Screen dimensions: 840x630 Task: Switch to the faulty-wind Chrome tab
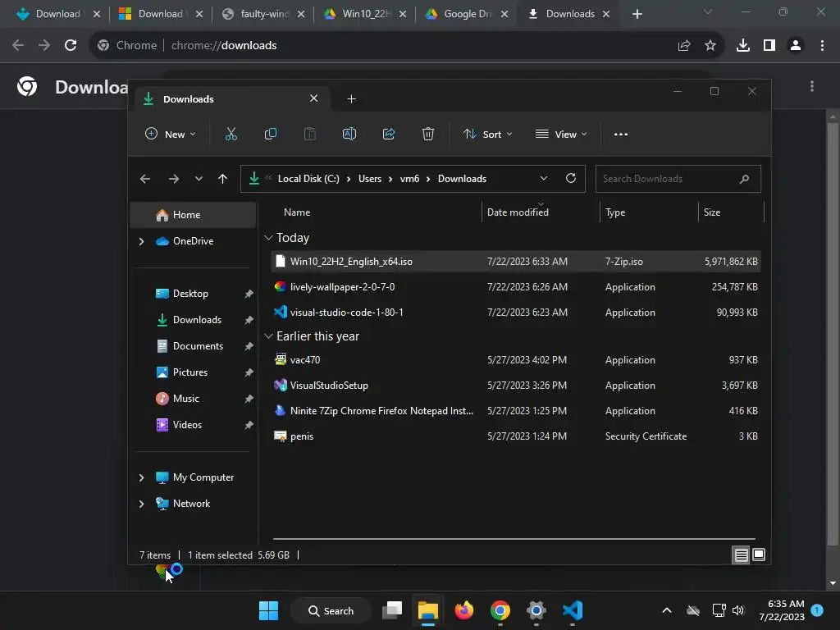(x=263, y=14)
